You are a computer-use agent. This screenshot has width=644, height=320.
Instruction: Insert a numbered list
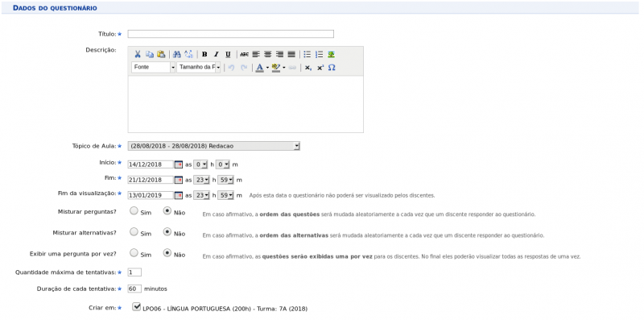tap(319, 54)
